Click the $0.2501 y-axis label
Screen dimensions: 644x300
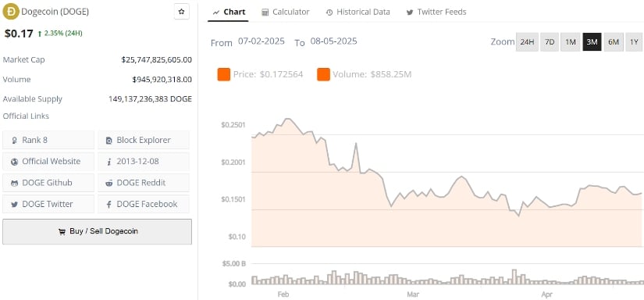pyautogui.click(x=233, y=124)
